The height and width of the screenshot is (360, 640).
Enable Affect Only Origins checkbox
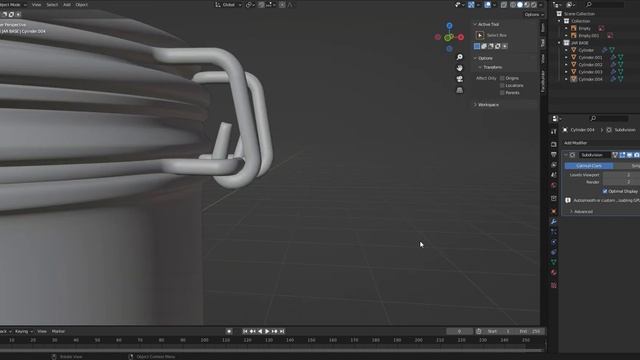coord(502,78)
